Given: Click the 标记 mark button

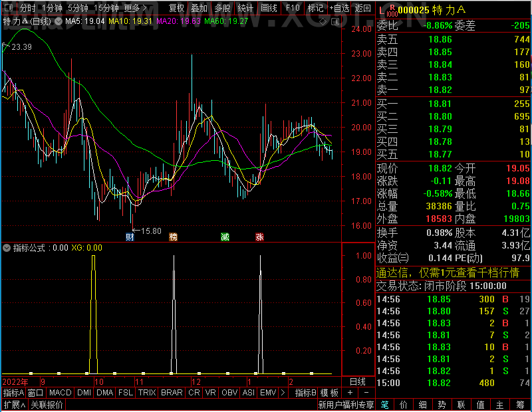Looking at the screenshot, I should coord(315,8).
